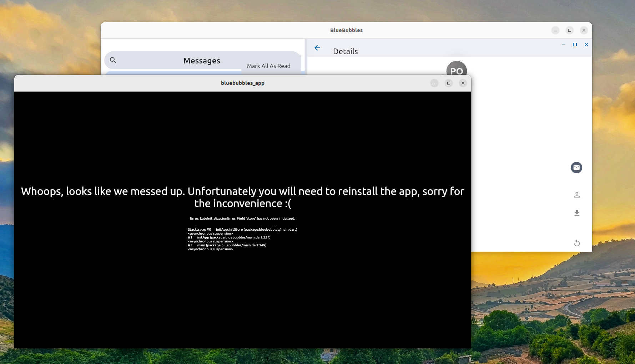This screenshot has height=364, width=635.
Task: Select the back arrow in the Details pane
Action: pyautogui.click(x=317, y=47)
